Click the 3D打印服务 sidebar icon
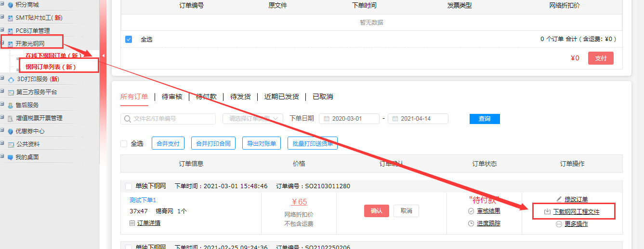 tap(11, 79)
